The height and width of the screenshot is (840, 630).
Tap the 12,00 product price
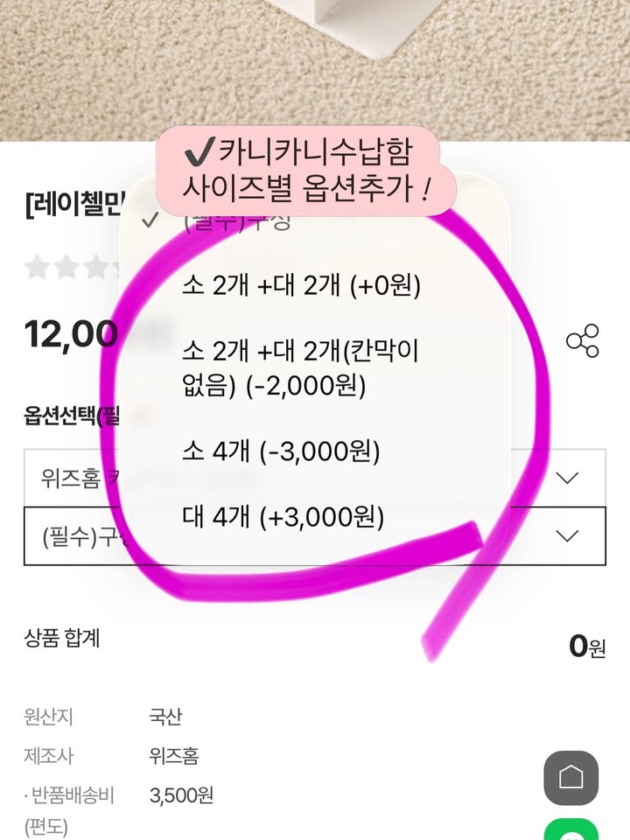[x=70, y=333]
